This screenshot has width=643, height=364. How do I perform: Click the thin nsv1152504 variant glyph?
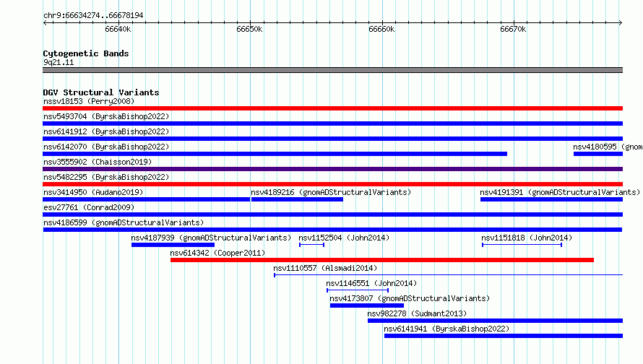(x=311, y=245)
